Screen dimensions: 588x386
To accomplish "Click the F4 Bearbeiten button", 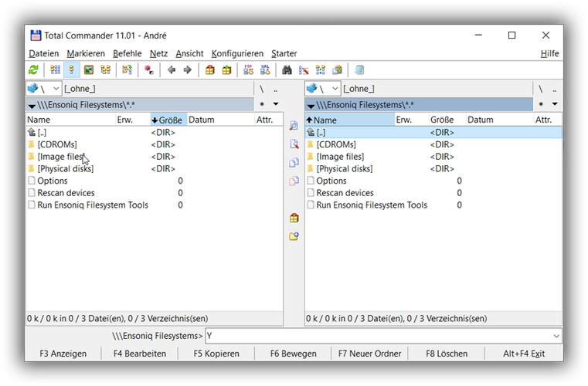I will [140, 354].
